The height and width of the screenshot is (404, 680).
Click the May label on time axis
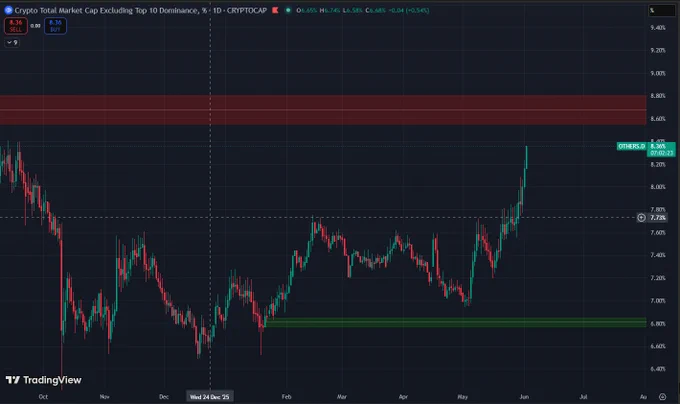click(x=463, y=397)
